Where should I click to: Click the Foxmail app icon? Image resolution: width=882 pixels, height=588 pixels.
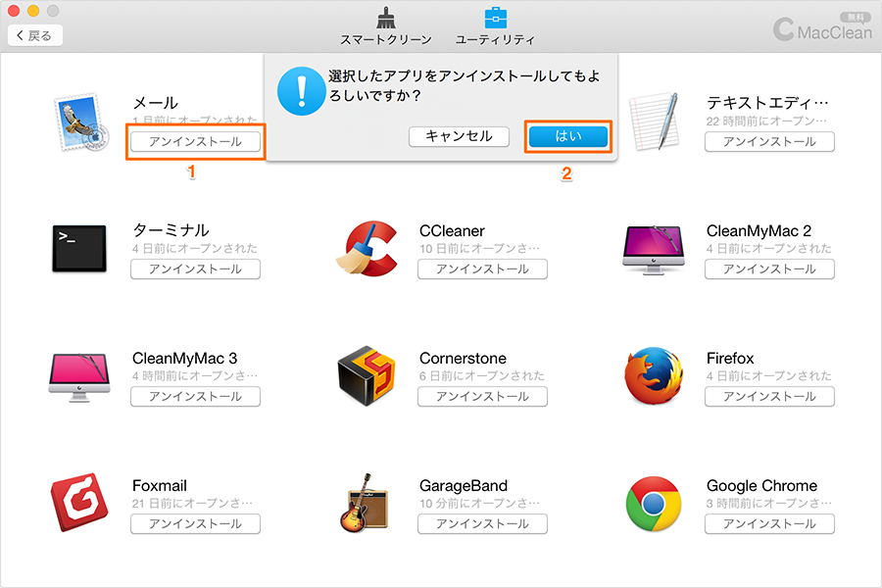[79, 502]
